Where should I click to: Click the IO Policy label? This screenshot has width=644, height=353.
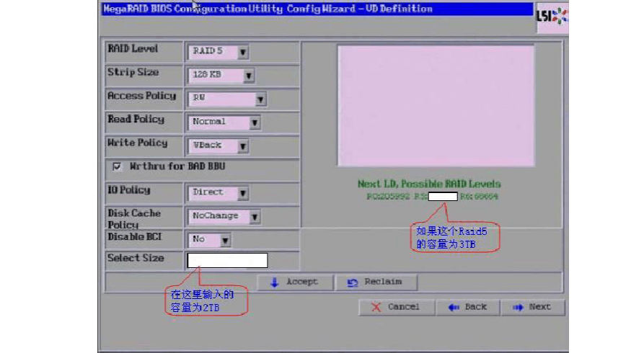[129, 190]
